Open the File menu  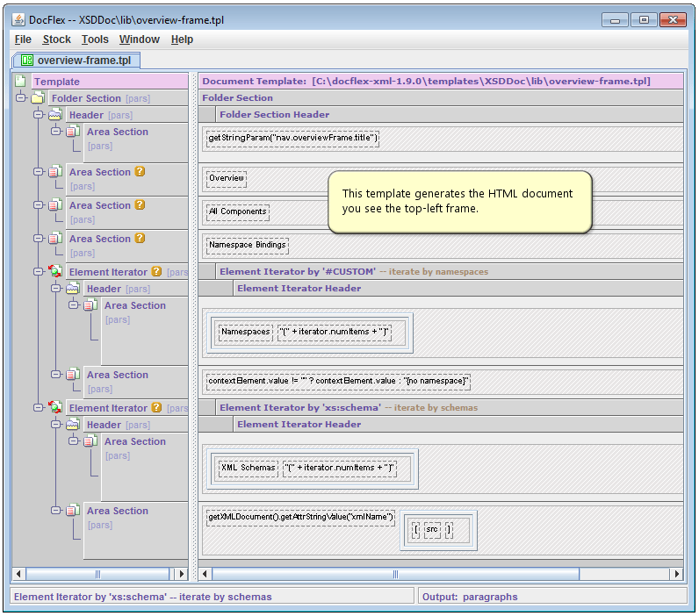(23, 39)
